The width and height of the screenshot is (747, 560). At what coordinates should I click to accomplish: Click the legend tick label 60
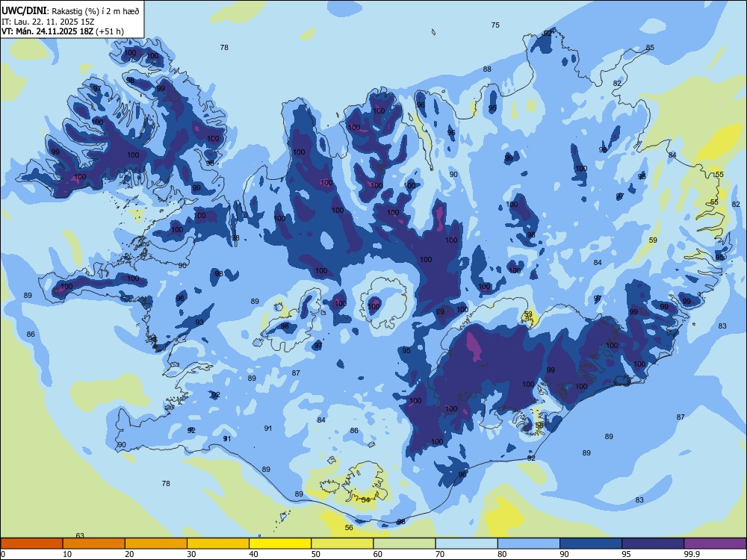tap(378, 554)
